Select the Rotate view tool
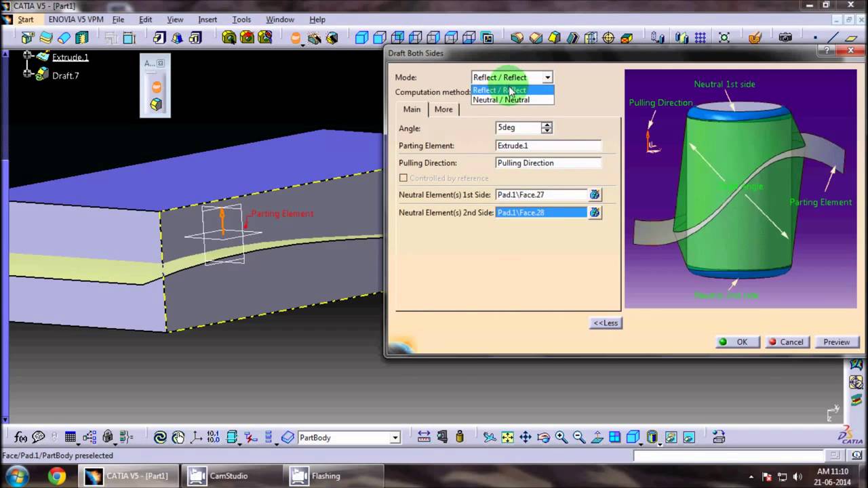The width and height of the screenshot is (868, 488). 543,438
